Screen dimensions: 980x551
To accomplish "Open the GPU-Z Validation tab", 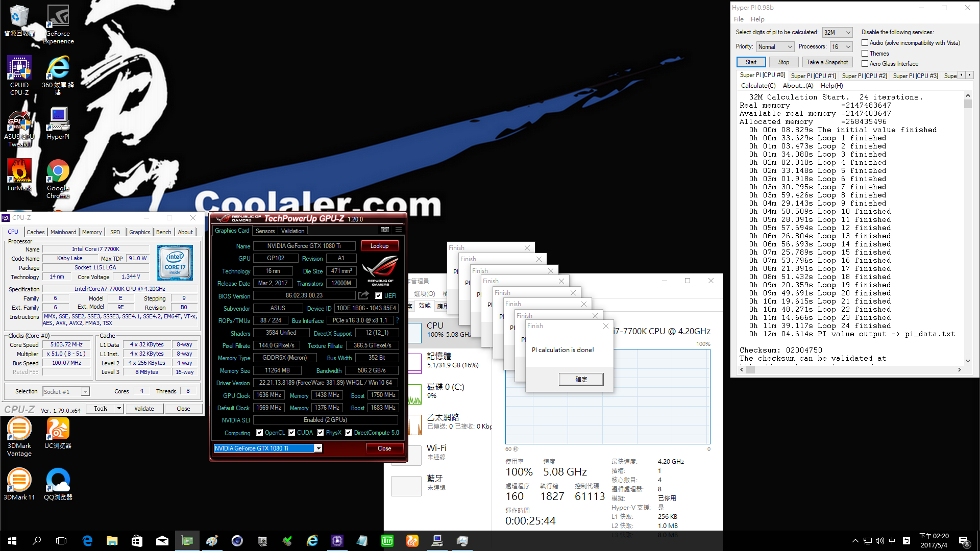I will pyautogui.click(x=292, y=231).
